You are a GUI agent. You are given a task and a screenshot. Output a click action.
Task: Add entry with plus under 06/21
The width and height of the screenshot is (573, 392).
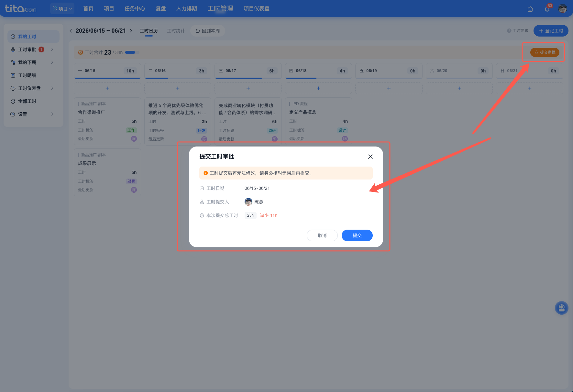tap(530, 88)
